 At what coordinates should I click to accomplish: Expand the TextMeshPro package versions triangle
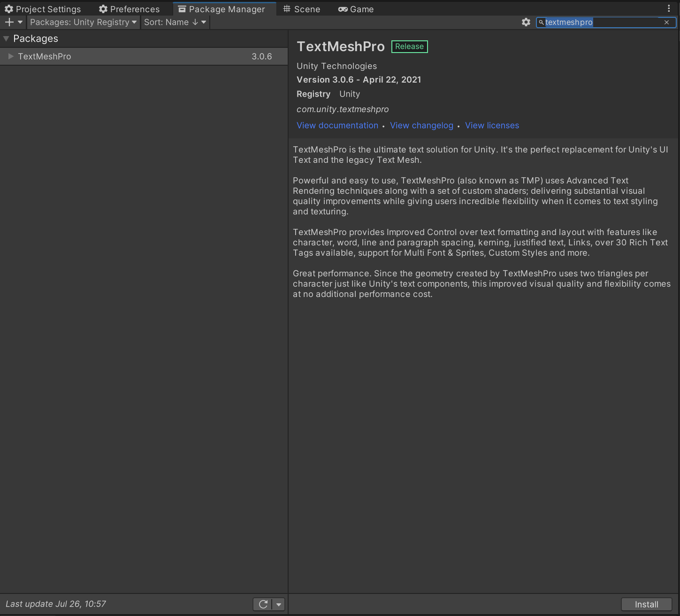click(x=11, y=56)
